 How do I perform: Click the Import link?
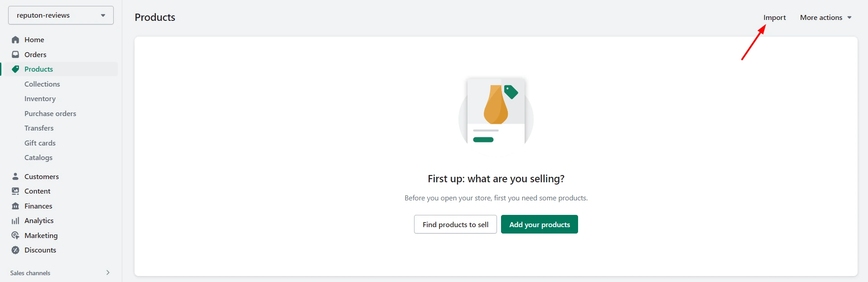coord(774,18)
